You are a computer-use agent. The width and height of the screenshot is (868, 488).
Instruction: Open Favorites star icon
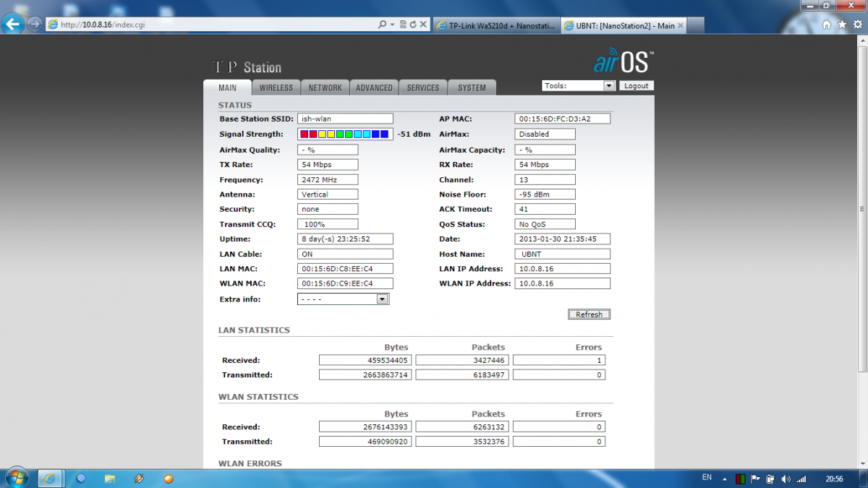click(841, 25)
